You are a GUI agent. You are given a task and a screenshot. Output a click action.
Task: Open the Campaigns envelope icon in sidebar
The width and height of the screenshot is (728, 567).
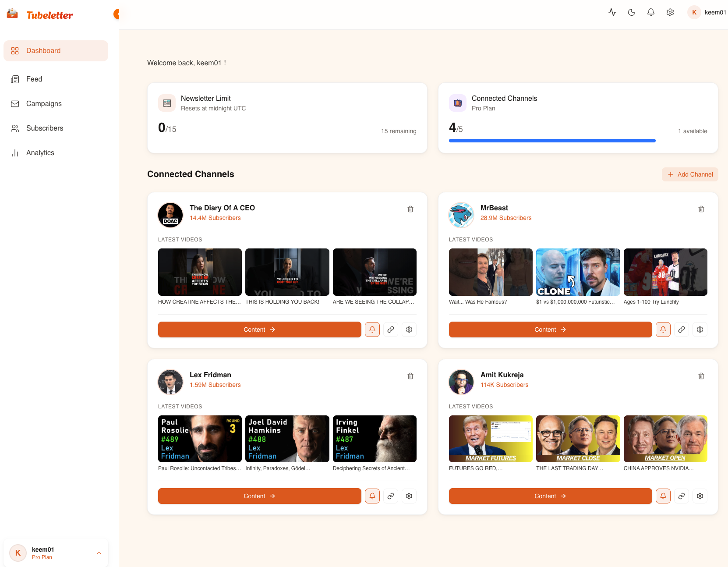[x=15, y=103]
